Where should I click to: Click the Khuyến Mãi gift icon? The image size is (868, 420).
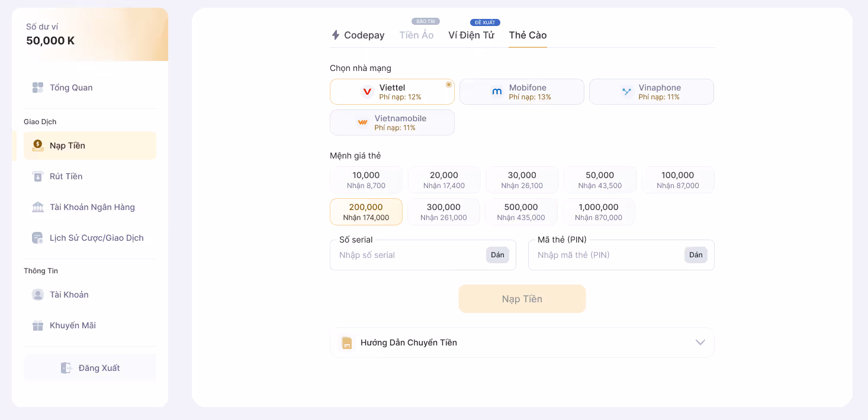click(38, 325)
